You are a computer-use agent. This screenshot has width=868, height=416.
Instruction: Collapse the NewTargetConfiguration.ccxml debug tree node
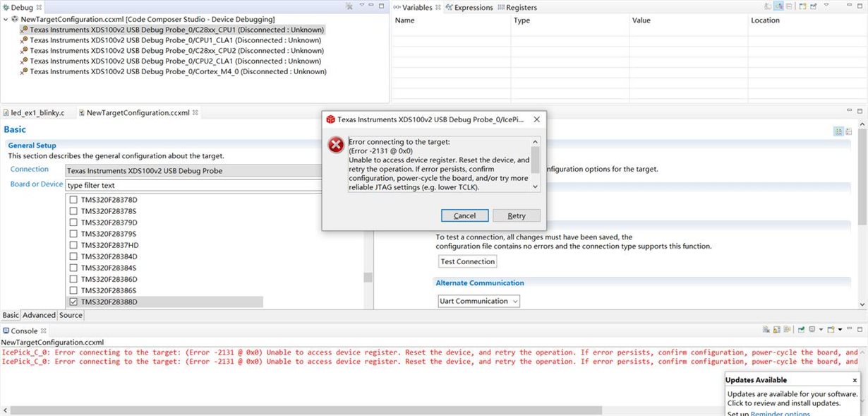point(6,19)
